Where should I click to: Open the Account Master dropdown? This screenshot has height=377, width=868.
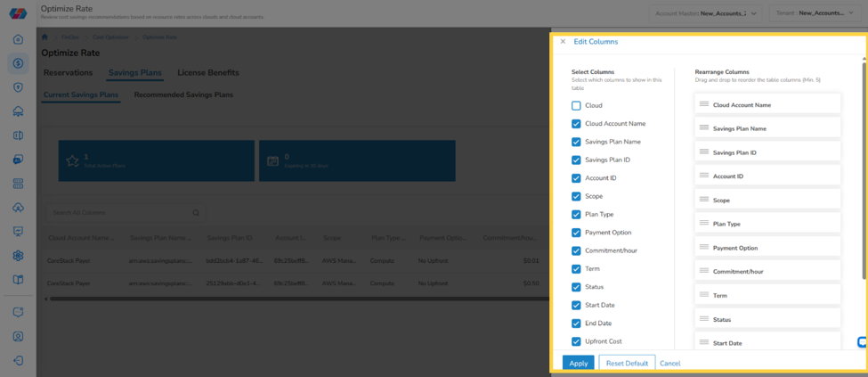click(706, 12)
